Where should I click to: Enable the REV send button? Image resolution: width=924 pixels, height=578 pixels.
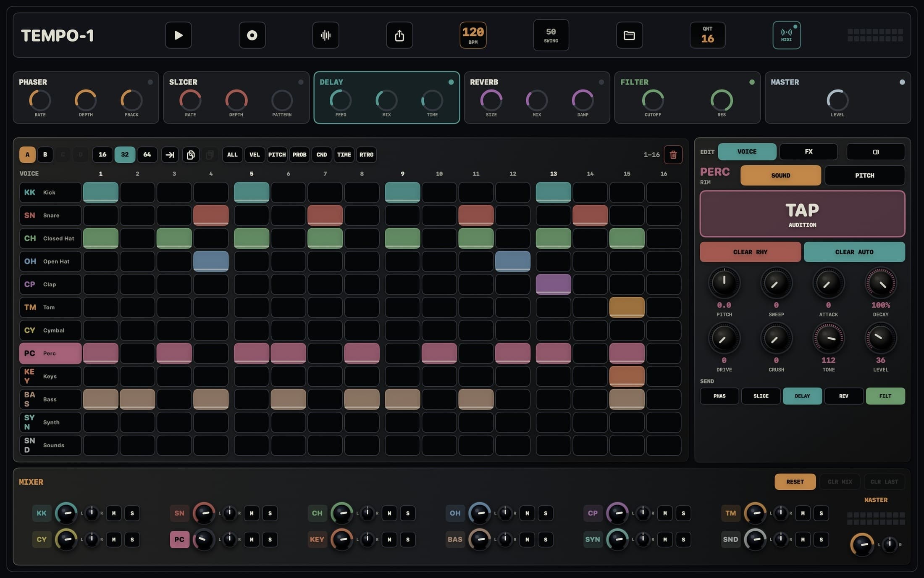pyautogui.click(x=844, y=396)
